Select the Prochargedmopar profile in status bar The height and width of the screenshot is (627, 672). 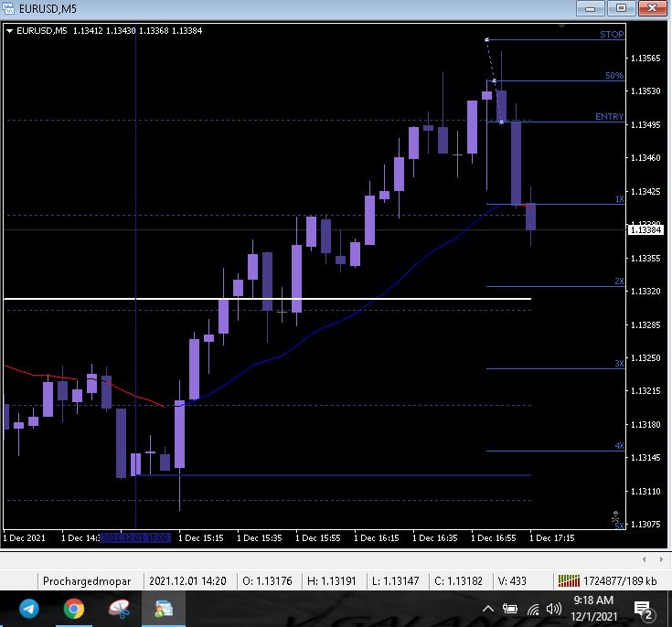(87, 581)
